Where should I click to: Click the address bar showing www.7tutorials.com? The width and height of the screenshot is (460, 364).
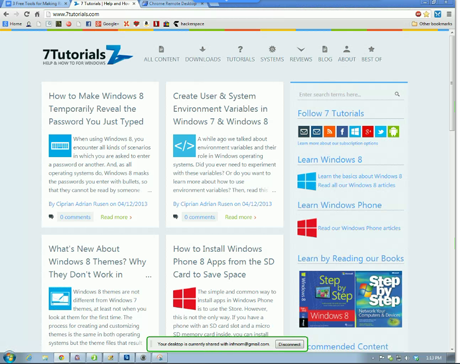230,14
